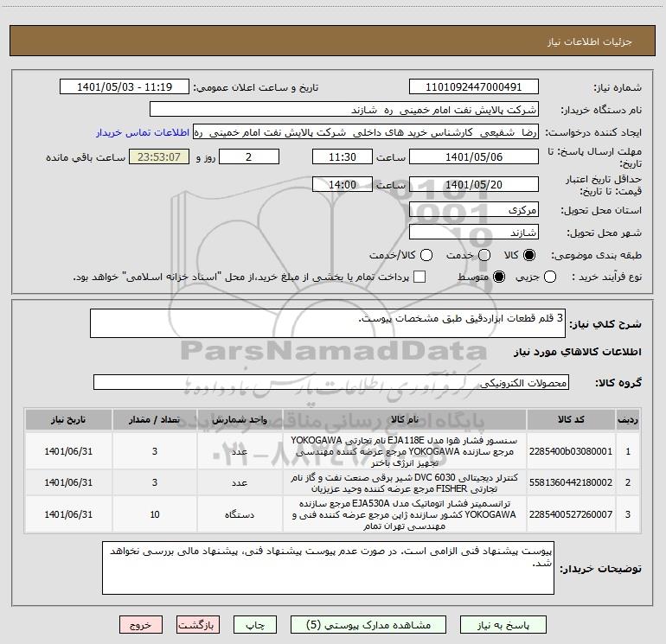Open the اطلاعات تماس خریدار link
This screenshot has height=644, width=666.
point(143,132)
